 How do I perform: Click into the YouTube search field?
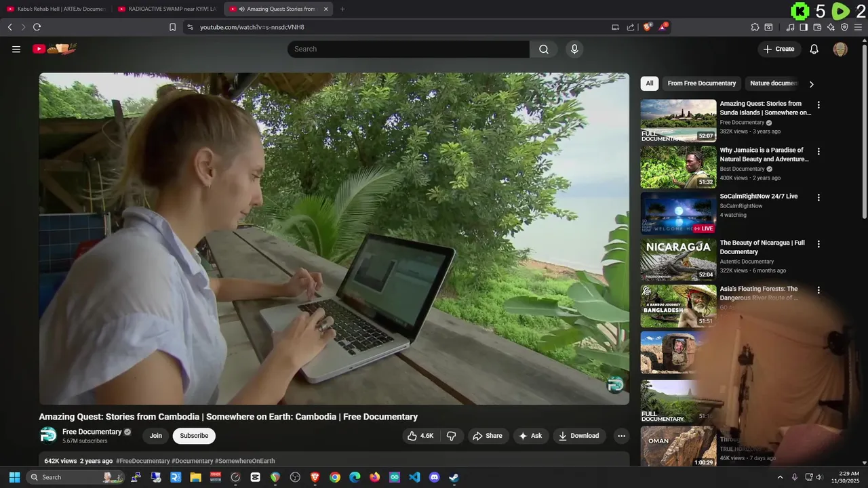point(409,49)
